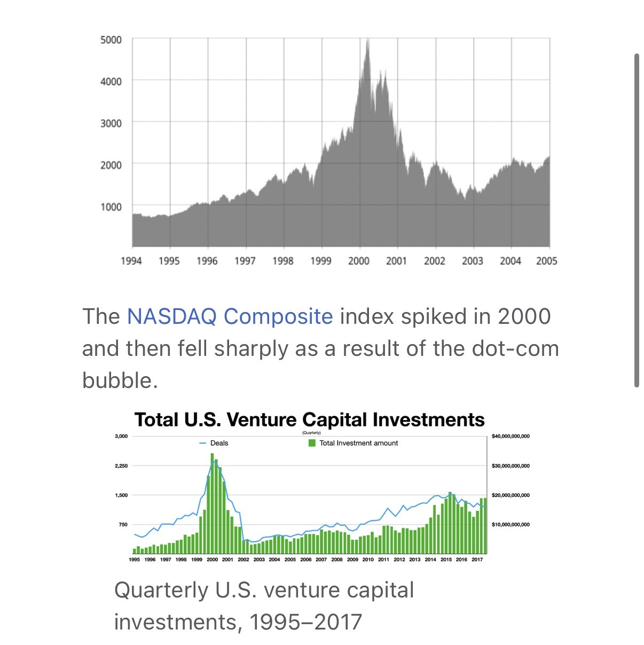Open the NASDAQ Composite link
This screenshot has height=645, width=644.
point(230,316)
